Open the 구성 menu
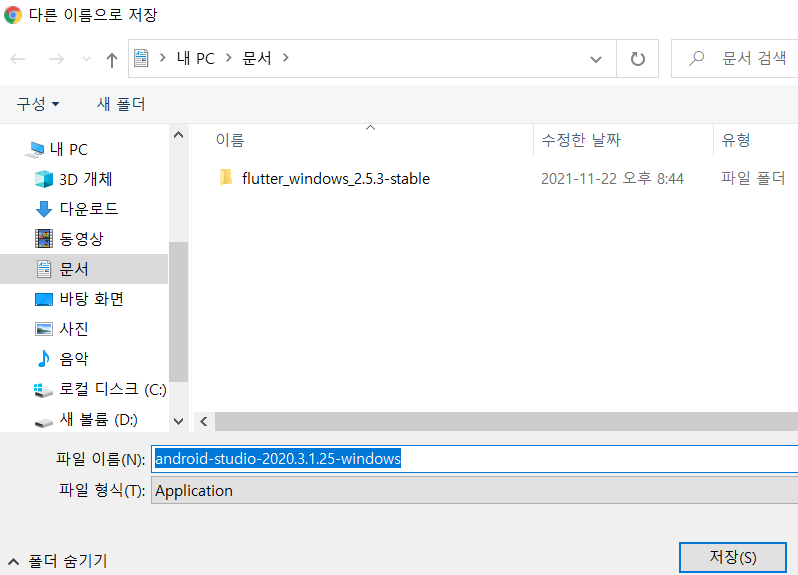This screenshot has width=798, height=575. (x=38, y=104)
